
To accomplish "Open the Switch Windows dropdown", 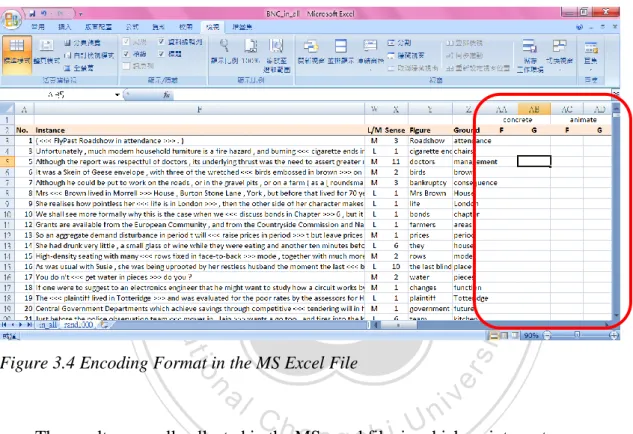I will point(559,54).
